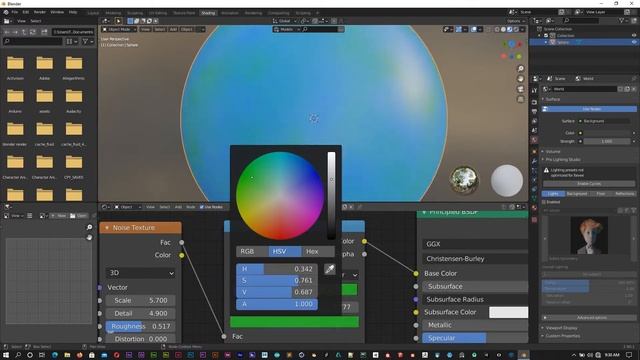Select rendered viewport shading

516,29
